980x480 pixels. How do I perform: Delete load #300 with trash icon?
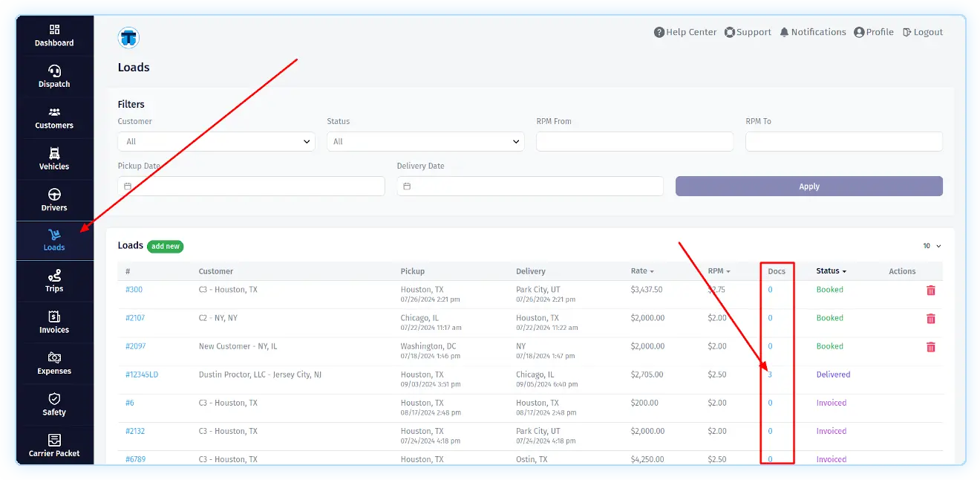pos(930,291)
